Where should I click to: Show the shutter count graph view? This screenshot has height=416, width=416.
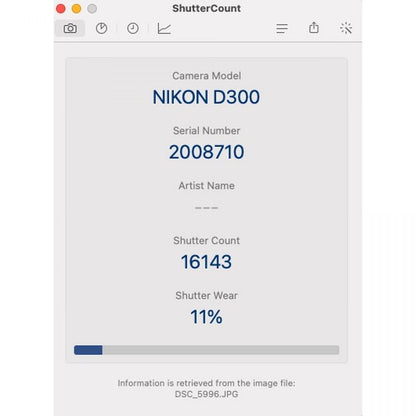[164, 28]
